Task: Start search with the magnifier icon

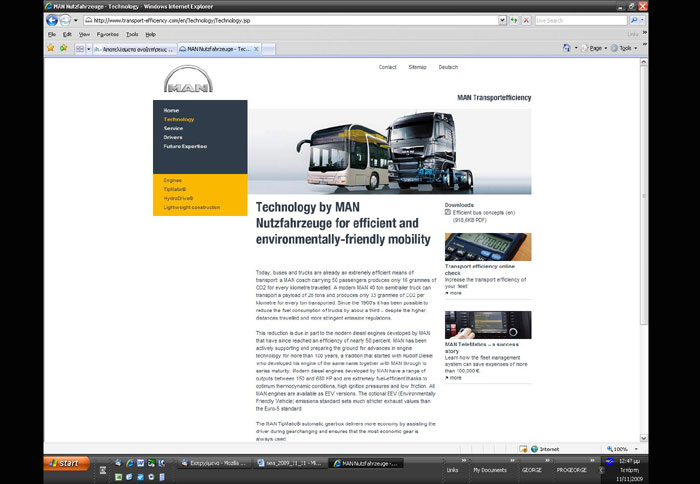Action: (633, 20)
